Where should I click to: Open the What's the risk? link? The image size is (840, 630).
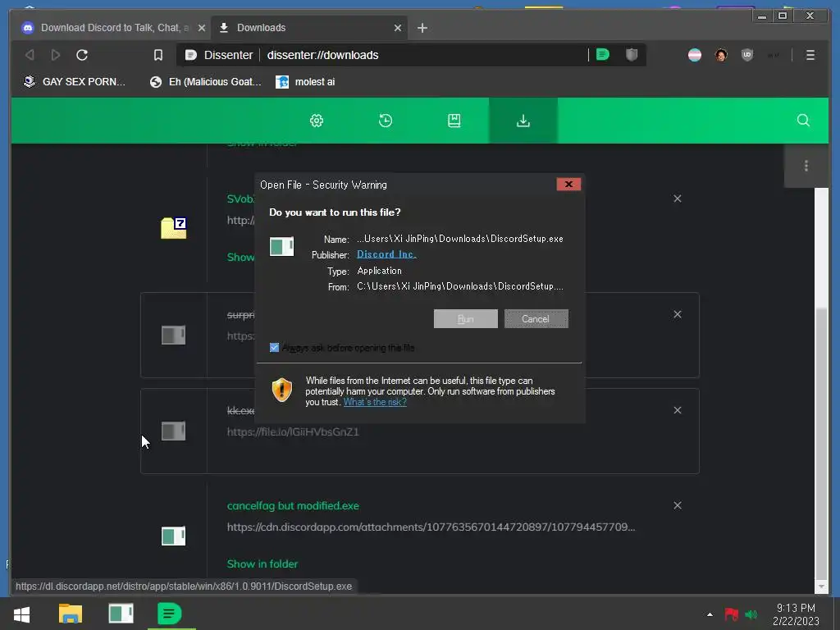coord(375,402)
